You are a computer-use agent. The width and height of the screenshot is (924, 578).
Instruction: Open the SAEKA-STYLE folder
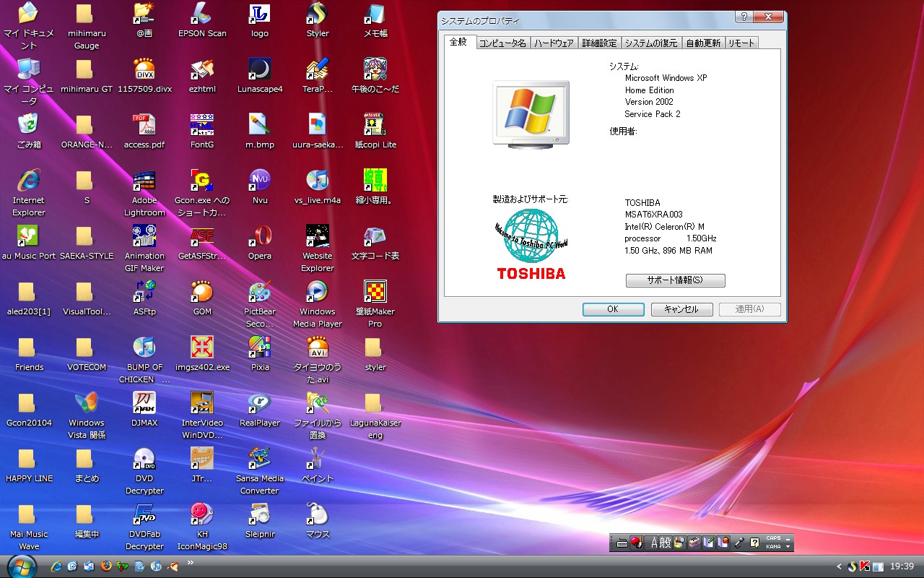[87, 243]
